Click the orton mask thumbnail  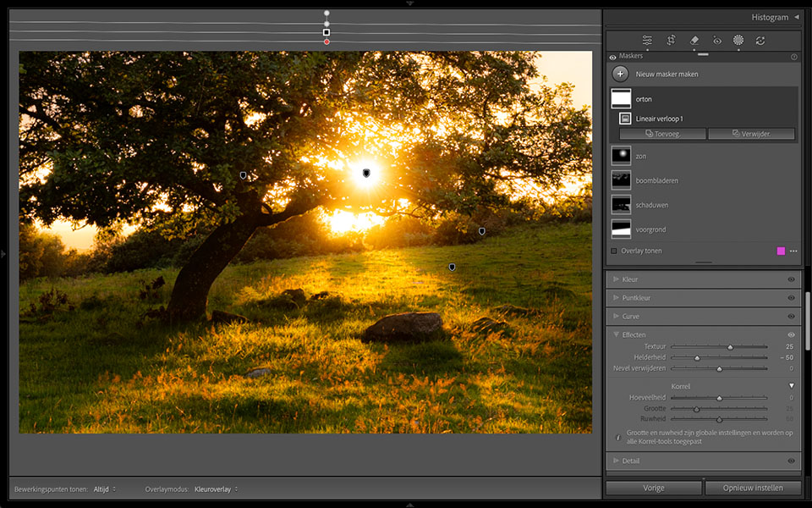pyautogui.click(x=621, y=98)
